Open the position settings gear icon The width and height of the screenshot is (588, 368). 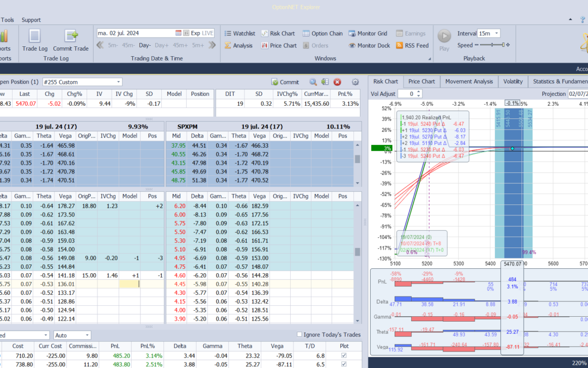355,82
